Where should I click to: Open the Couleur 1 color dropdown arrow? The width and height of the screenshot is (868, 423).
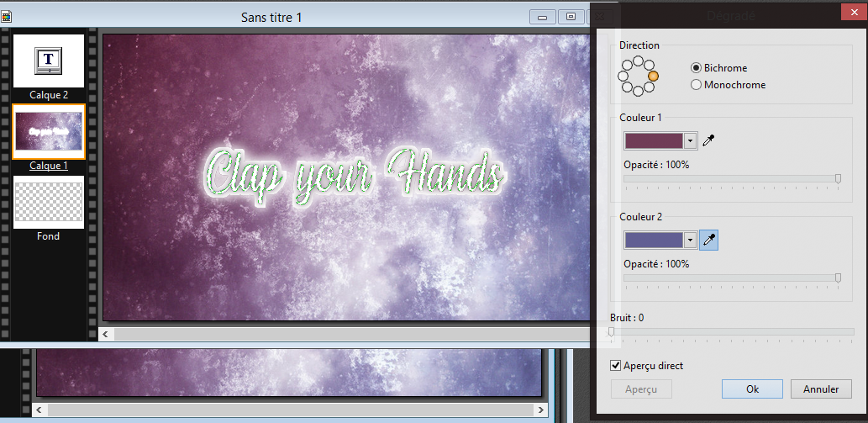[x=690, y=141]
